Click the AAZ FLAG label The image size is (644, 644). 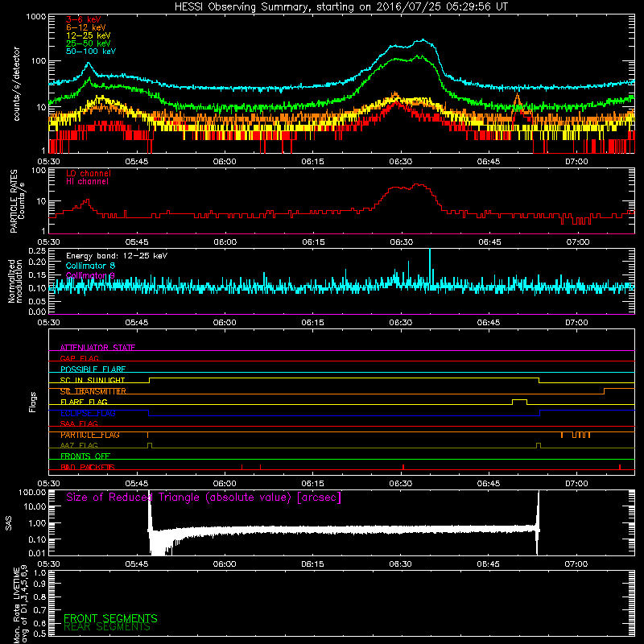[x=79, y=446]
